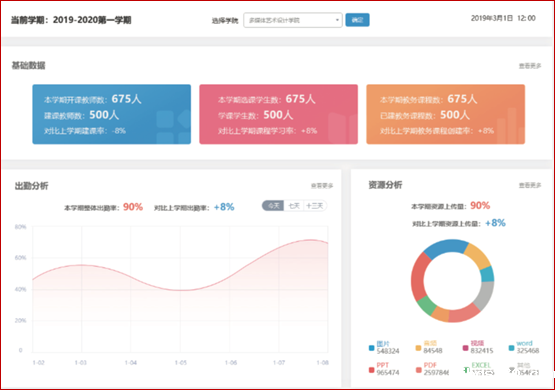Open 查看更多 link in 出勤分析 panel
This screenshot has width=555, height=390.
[322, 185]
